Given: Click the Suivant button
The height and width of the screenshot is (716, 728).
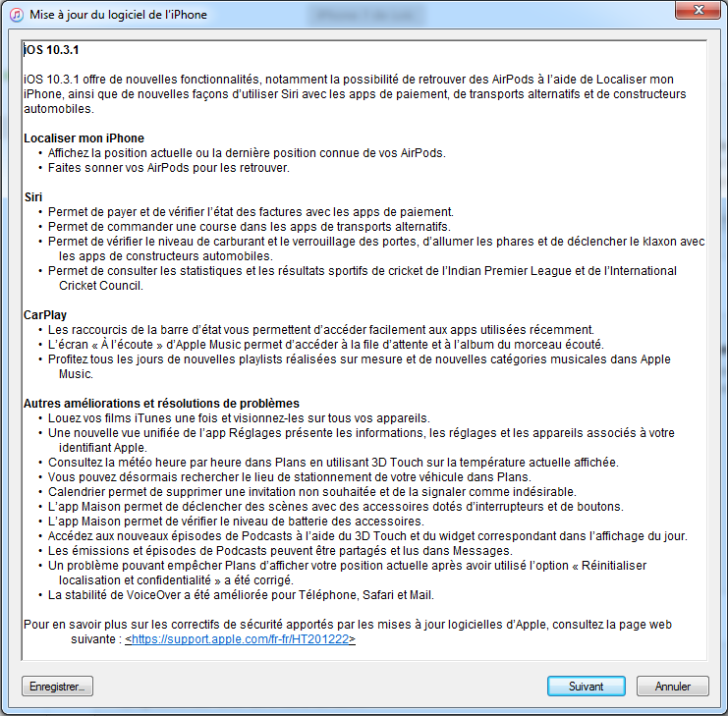Looking at the screenshot, I should (586, 686).
